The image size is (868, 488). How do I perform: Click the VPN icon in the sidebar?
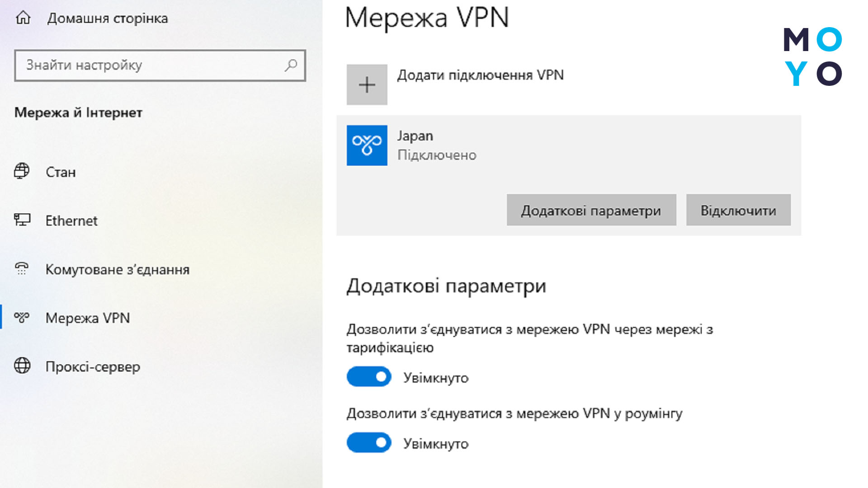22,317
